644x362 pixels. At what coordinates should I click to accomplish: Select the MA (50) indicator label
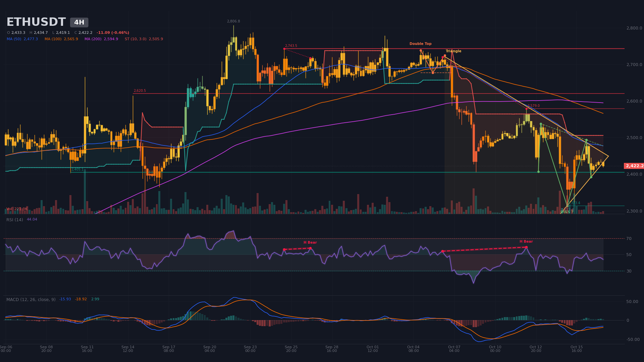[x=22, y=39]
